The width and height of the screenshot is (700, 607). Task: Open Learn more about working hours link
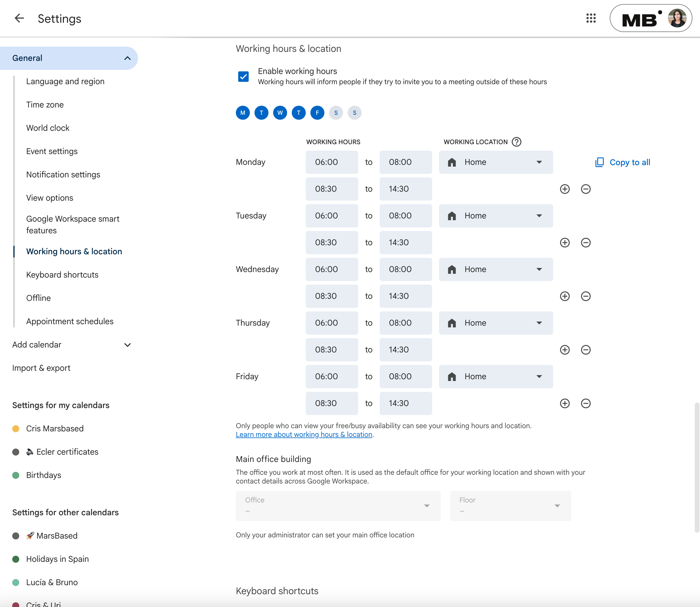(x=304, y=435)
